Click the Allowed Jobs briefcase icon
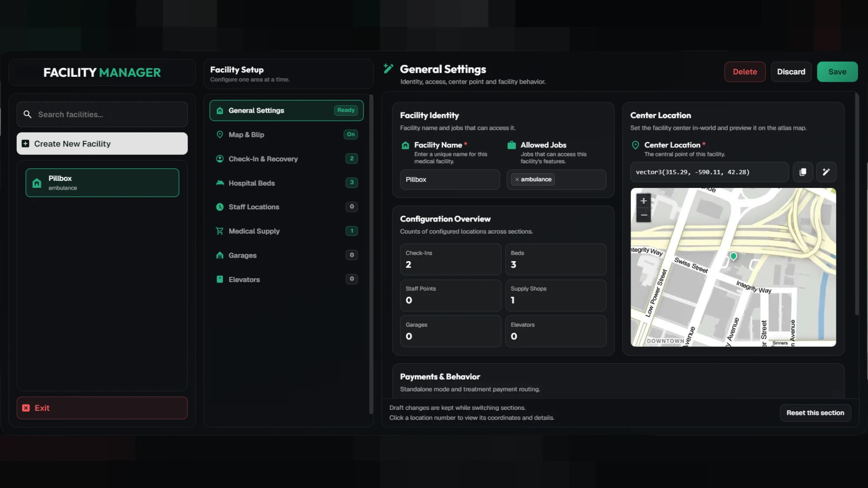This screenshot has width=868, height=488. click(512, 145)
